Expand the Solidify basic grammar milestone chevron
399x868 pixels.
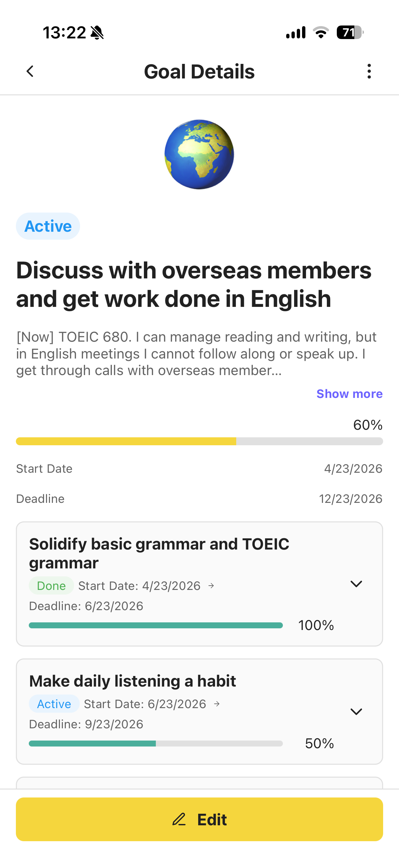pyautogui.click(x=356, y=584)
